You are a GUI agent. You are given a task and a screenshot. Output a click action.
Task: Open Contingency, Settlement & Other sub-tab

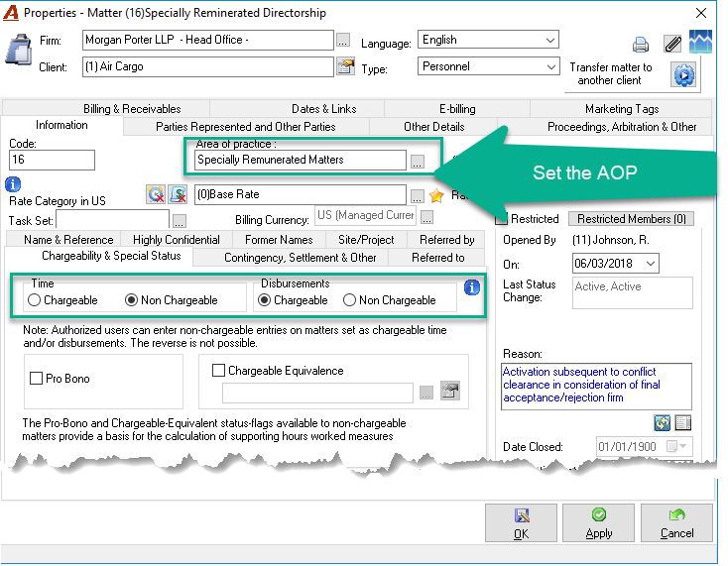pyautogui.click(x=300, y=258)
